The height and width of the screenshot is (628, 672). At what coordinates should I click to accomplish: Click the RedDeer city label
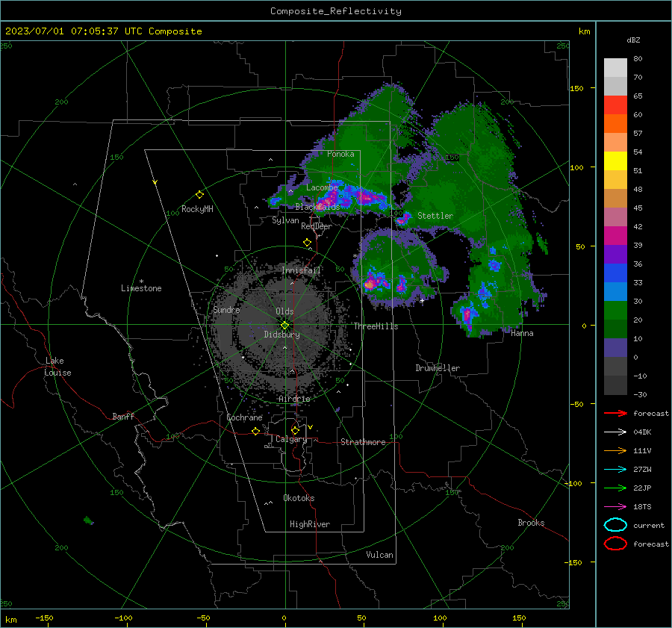click(x=317, y=226)
